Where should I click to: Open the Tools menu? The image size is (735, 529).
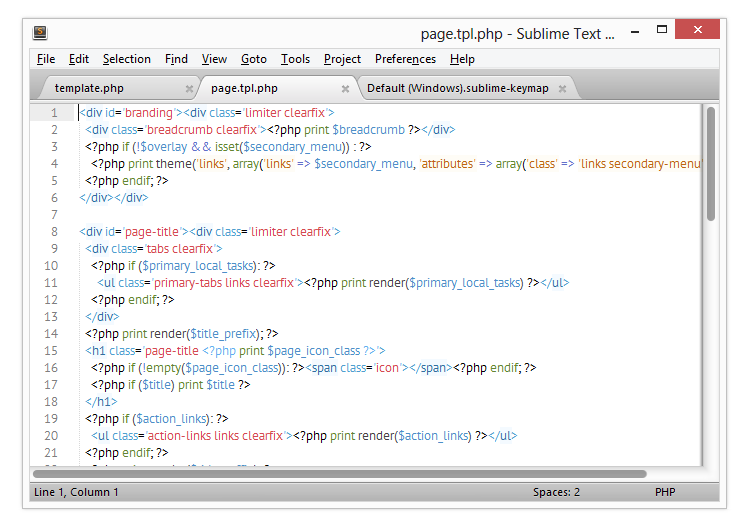pyautogui.click(x=295, y=59)
